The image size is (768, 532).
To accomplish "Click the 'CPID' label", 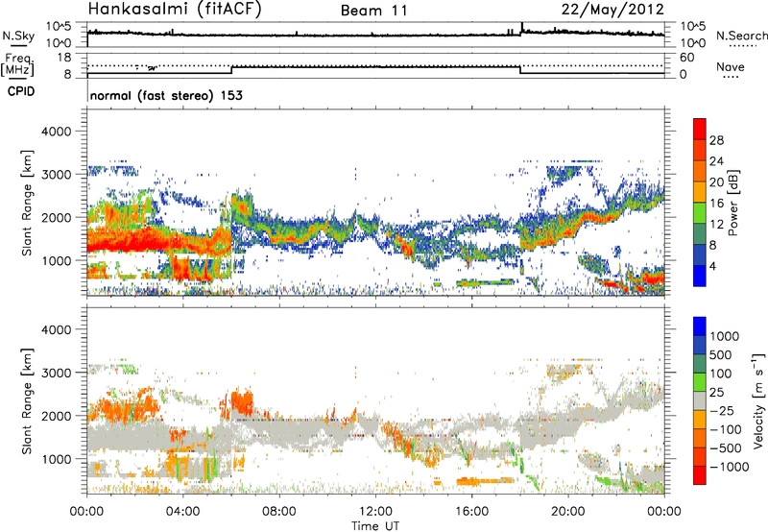I will [21, 91].
